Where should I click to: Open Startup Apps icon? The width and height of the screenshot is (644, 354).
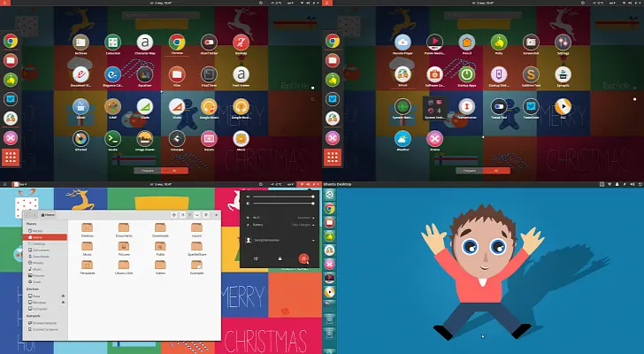(466, 74)
